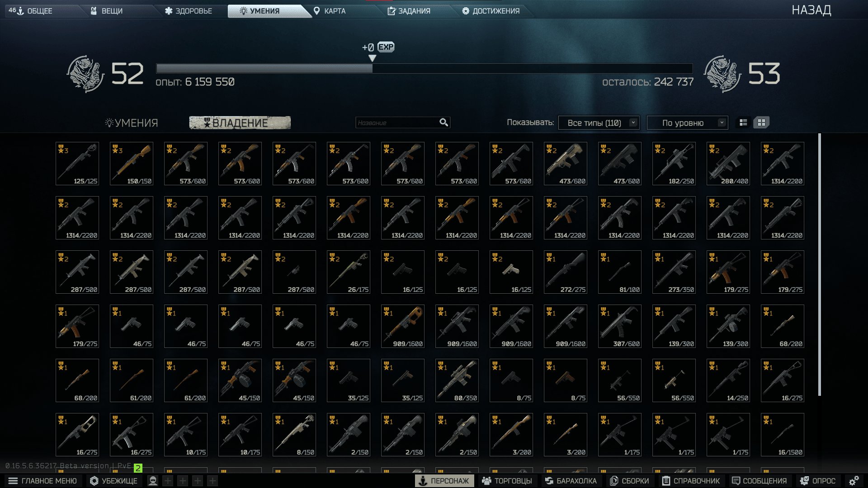Click the EXP badge above progress bar

coord(386,47)
